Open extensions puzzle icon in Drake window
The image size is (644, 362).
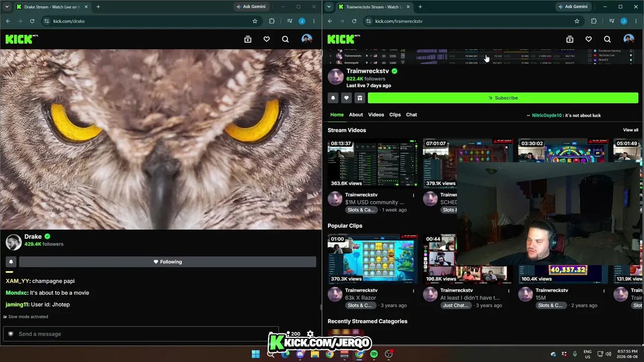click(272, 21)
